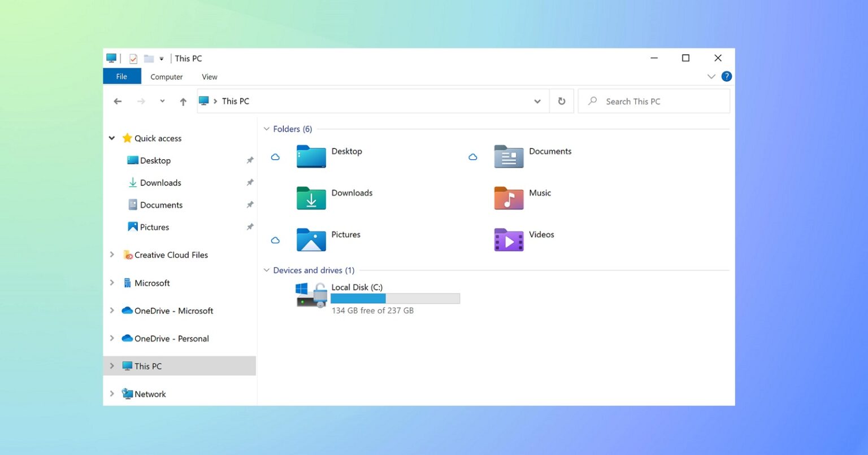Open the Music folder
This screenshot has height=455, width=868.
[x=539, y=193]
